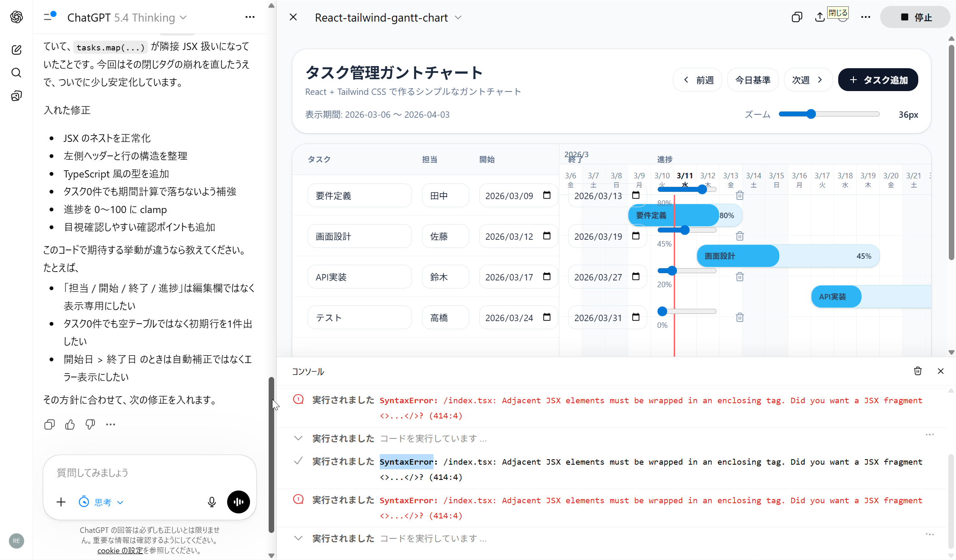This screenshot has width=956, height=560.
Task: Open the ChatGPT 5.4 Thinking model dropdown
Action: point(127,17)
